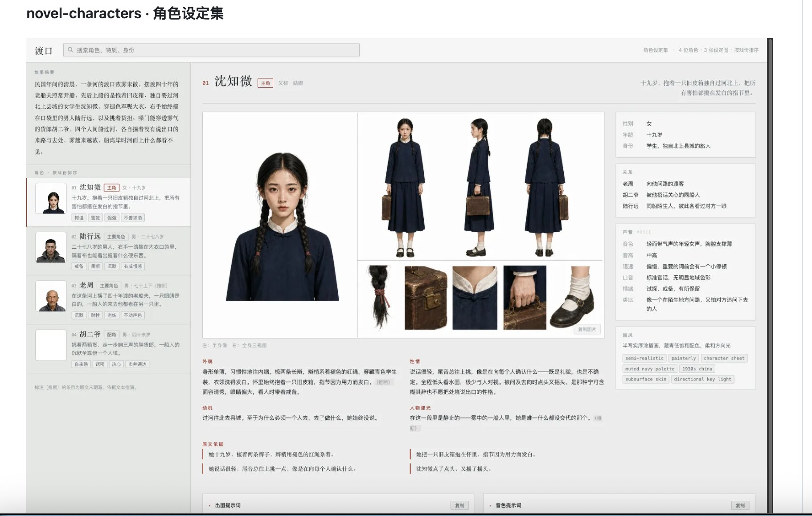
Task: Click the page's vertical scrollbar
Action: tap(770, 275)
